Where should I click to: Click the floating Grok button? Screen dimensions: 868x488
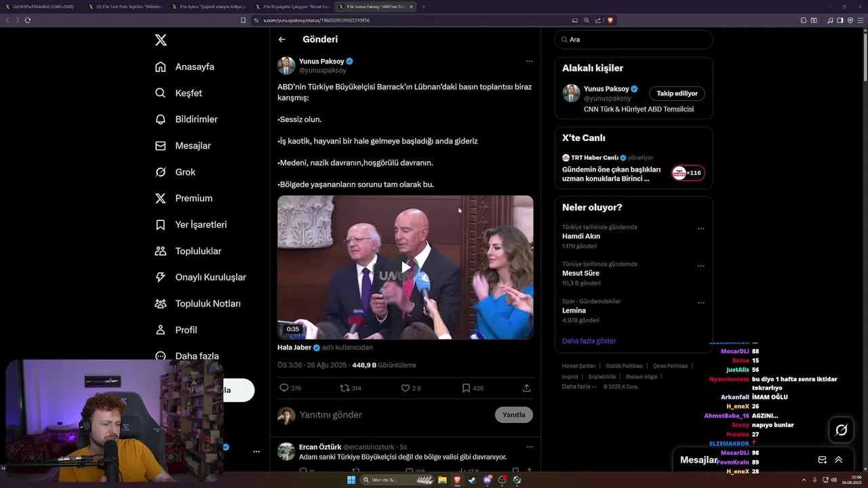coord(842,430)
